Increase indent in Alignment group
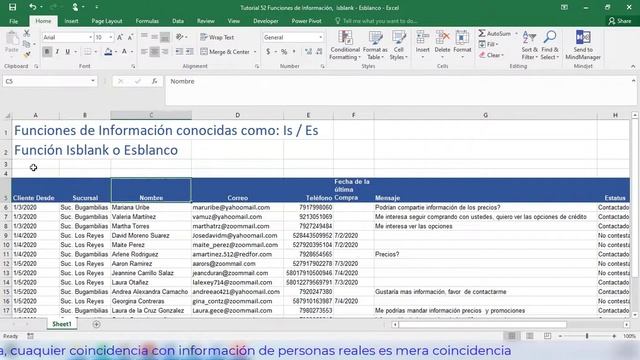640x360 pixels. click(x=190, y=52)
